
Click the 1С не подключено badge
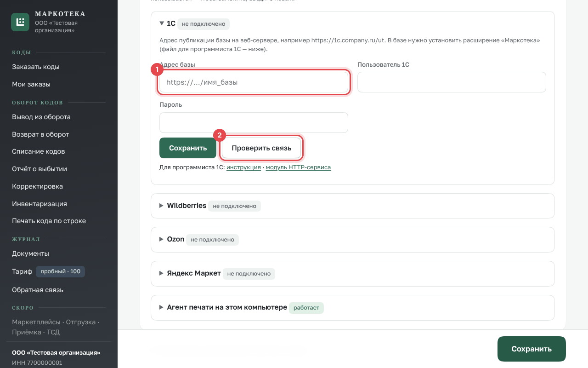pyautogui.click(x=204, y=24)
